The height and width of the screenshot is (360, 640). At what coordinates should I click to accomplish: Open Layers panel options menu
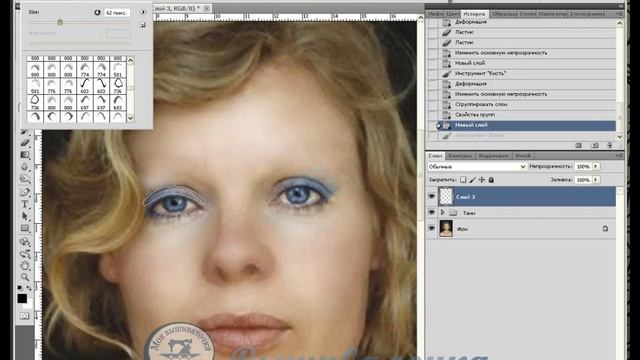[619, 156]
